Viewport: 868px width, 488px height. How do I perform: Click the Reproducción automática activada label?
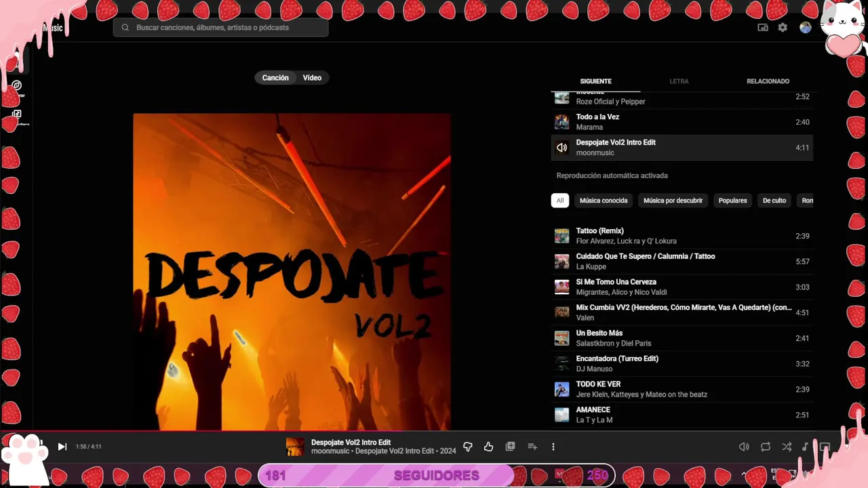(612, 176)
